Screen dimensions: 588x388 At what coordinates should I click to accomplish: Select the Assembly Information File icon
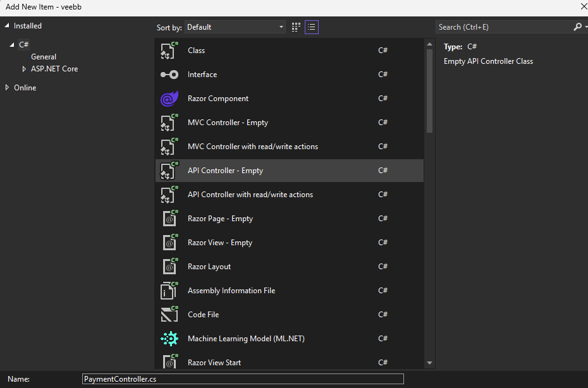point(169,291)
